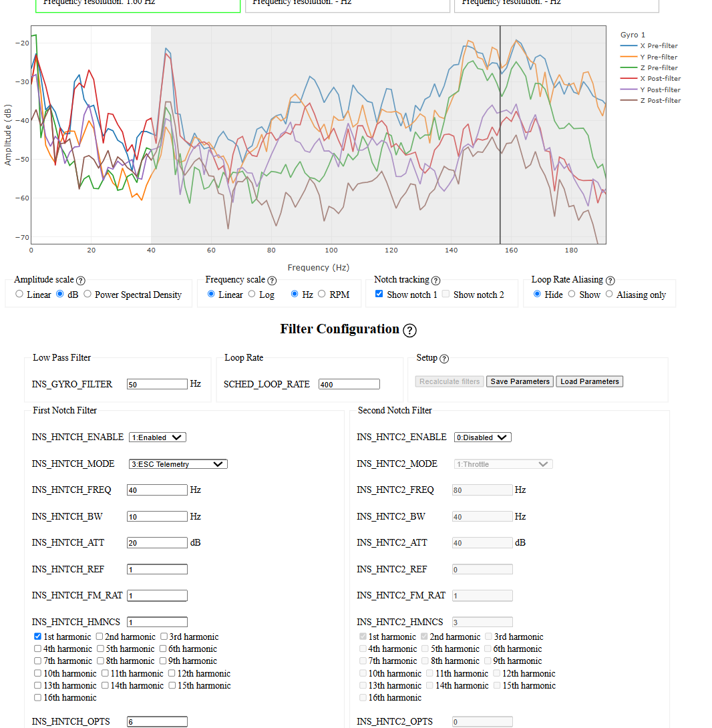
Task: Select Show loop rate aliasing
Action: pos(572,294)
